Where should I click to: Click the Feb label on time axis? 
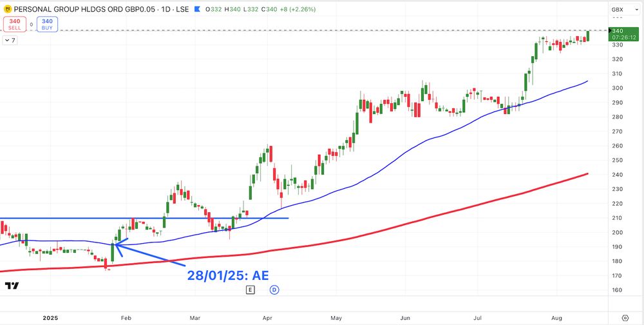(126, 318)
